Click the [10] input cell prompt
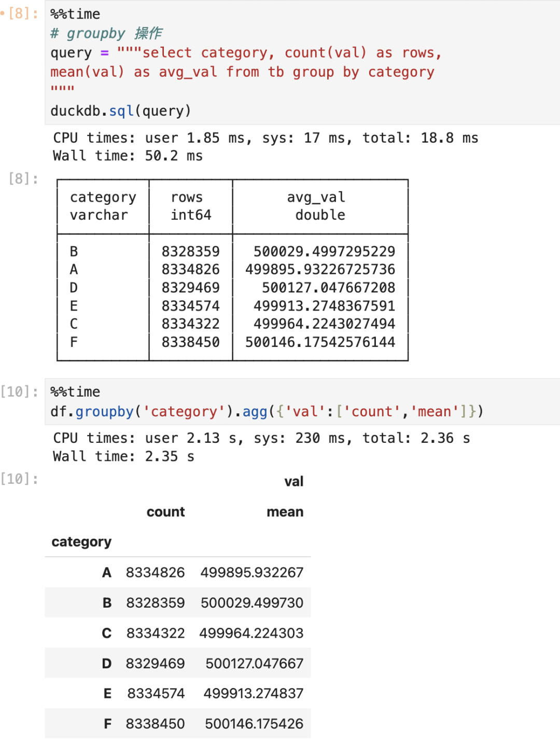 [20, 392]
